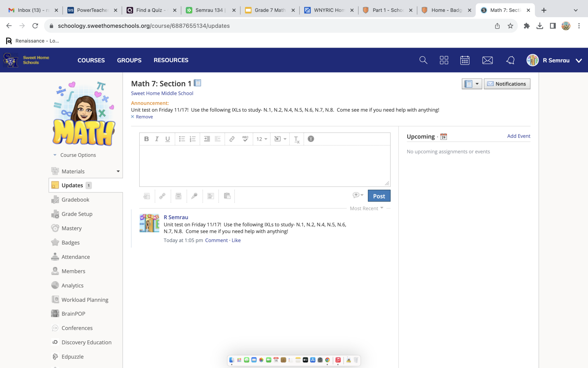Switch to the PowerTeacher browser tab

(x=92, y=10)
